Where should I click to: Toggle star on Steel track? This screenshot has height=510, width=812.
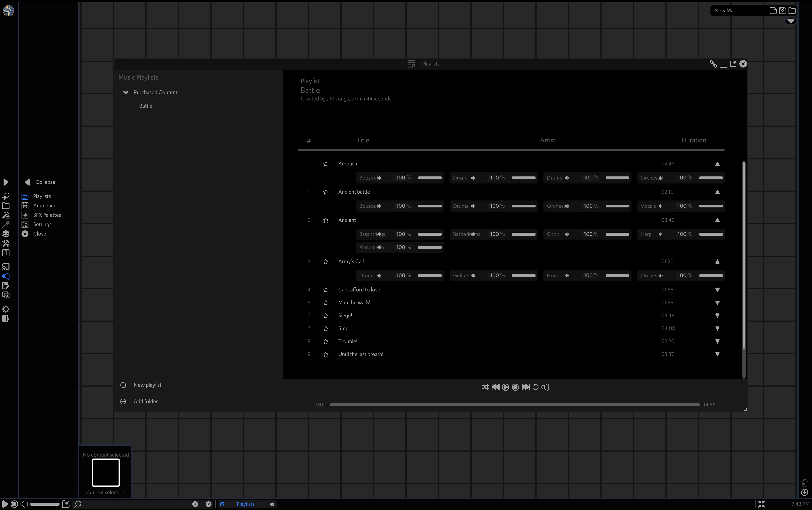click(x=326, y=329)
